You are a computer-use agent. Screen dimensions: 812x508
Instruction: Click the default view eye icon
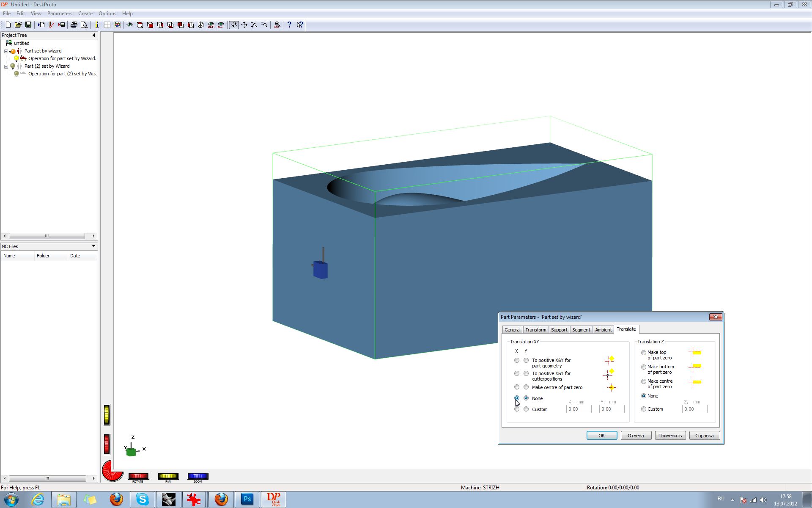pyautogui.click(x=211, y=25)
